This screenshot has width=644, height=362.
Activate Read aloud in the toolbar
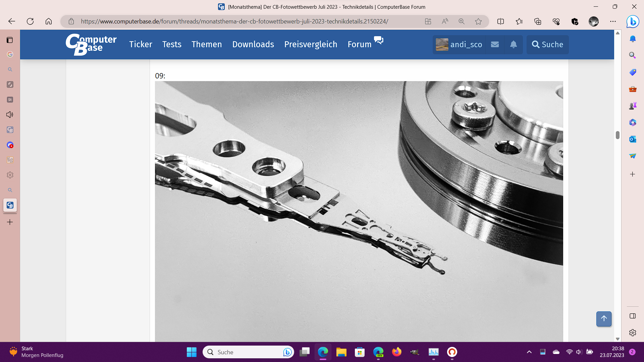[445, 21]
